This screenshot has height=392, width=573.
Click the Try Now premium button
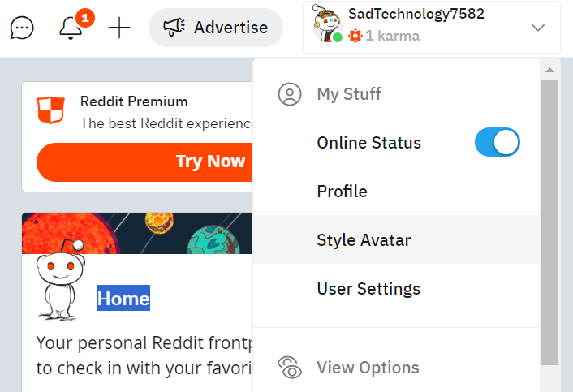point(144,162)
